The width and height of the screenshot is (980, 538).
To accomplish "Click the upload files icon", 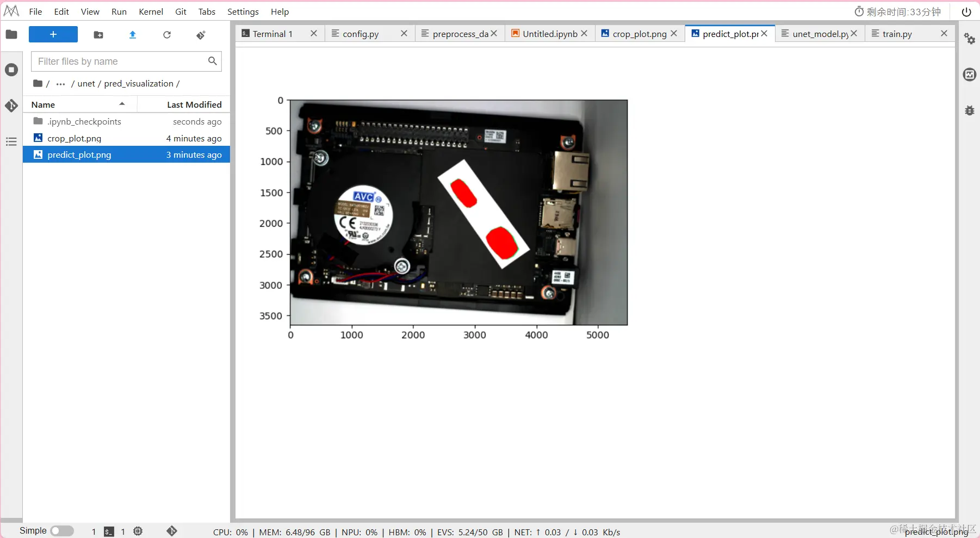I will [133, 35].
